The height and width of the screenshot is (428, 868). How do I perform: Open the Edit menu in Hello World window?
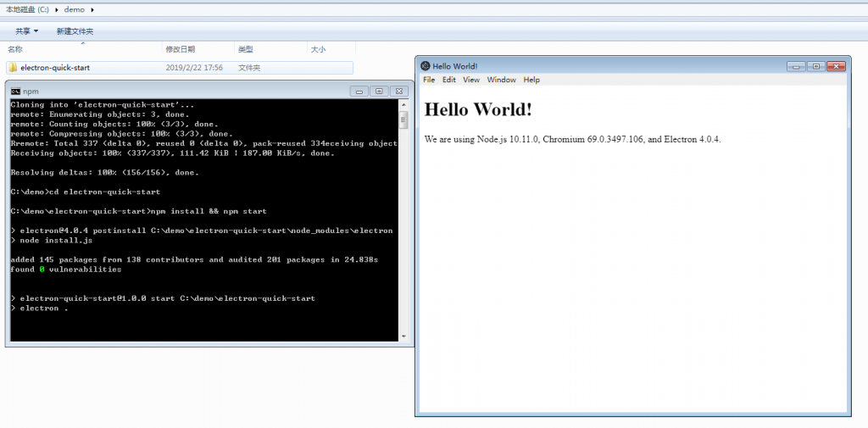coord(448,80)
